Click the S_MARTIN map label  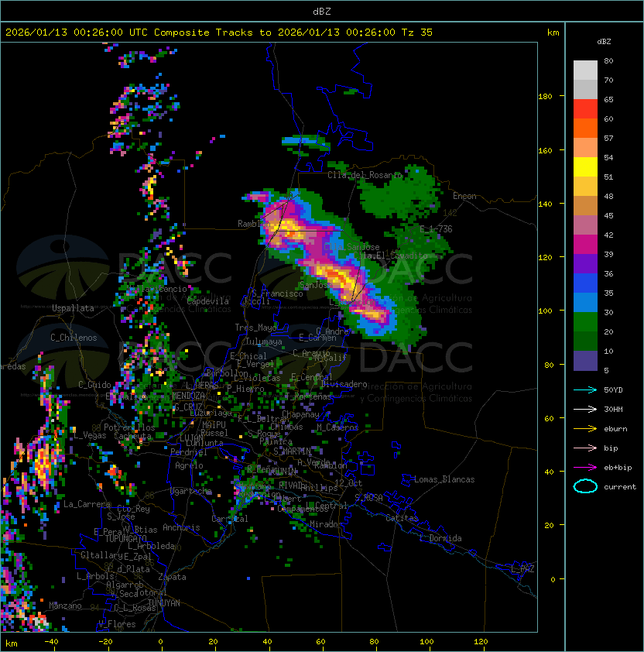coord(293,451)
